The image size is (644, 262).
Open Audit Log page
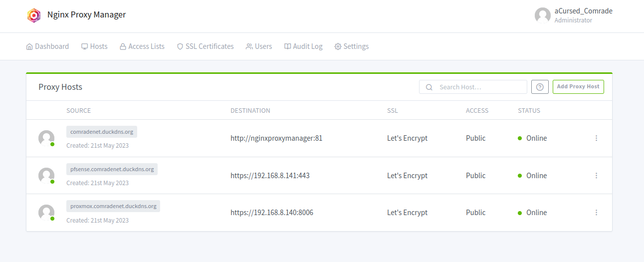[x=303, y=46]
